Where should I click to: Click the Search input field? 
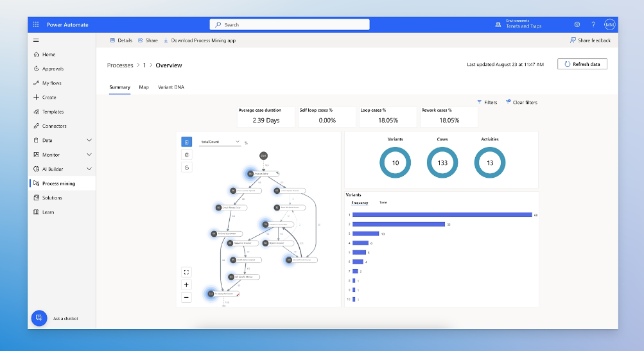[290, 24]
